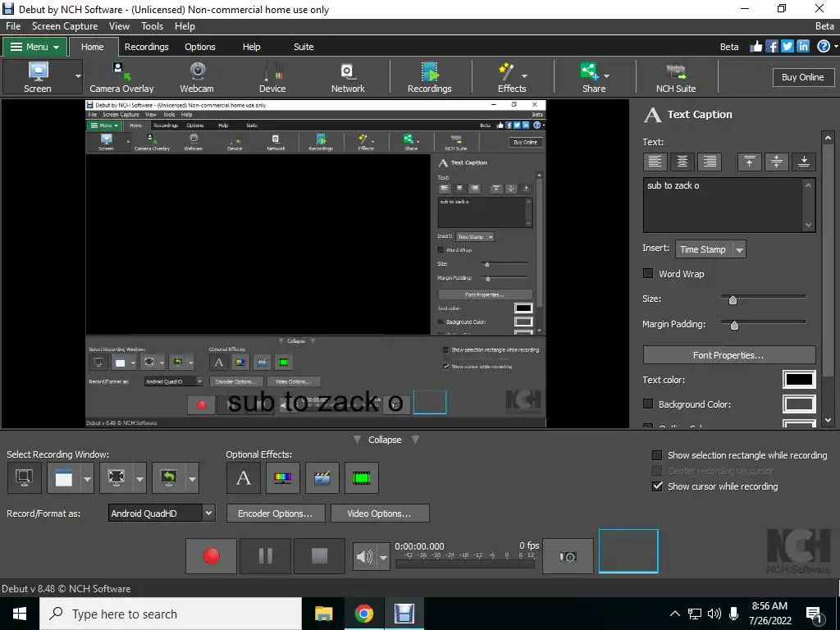Click into the caption text box
840x630 pixels.
[723, 204]
